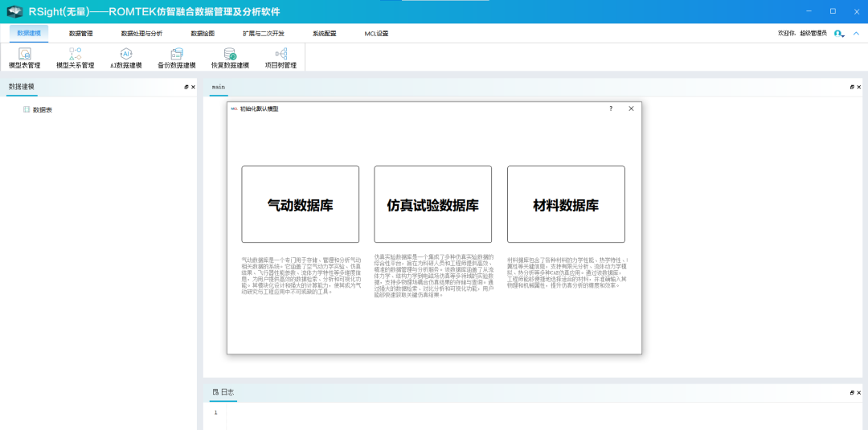Open the 数据处理与分析 tab
This screenshot has width=868, height=430.
tap(141, 34)
